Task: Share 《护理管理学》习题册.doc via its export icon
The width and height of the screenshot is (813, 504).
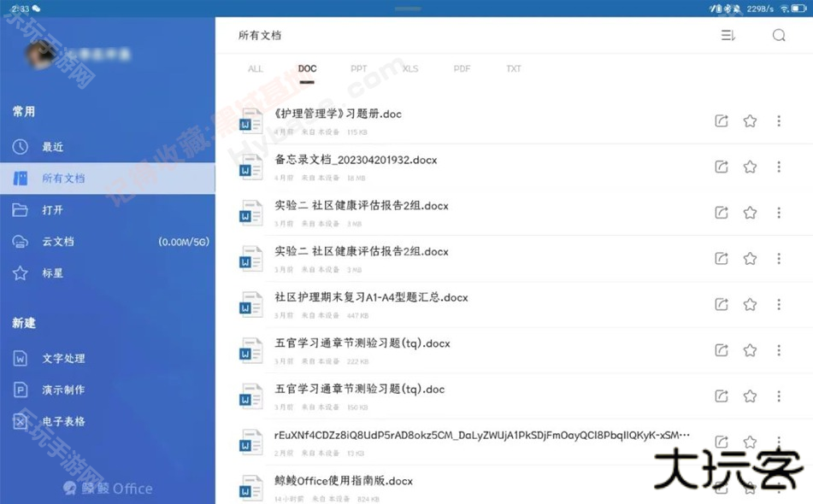Action: (x=721, y=120)
